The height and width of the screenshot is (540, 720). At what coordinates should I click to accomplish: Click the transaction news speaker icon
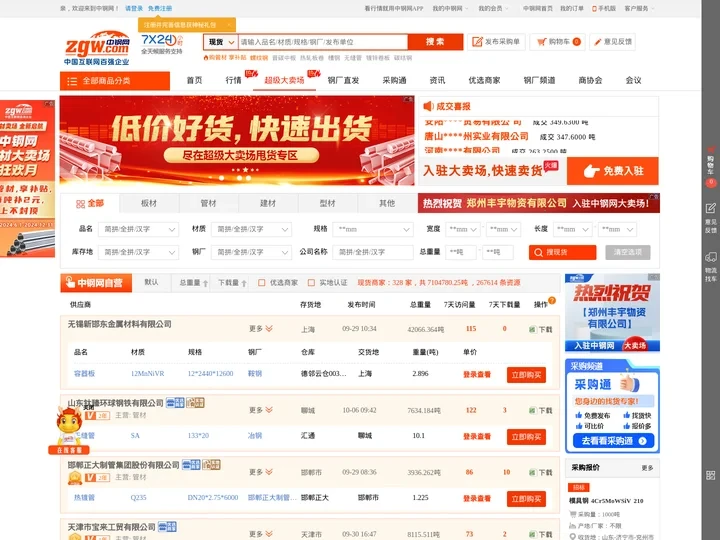(x=428, y=107)
